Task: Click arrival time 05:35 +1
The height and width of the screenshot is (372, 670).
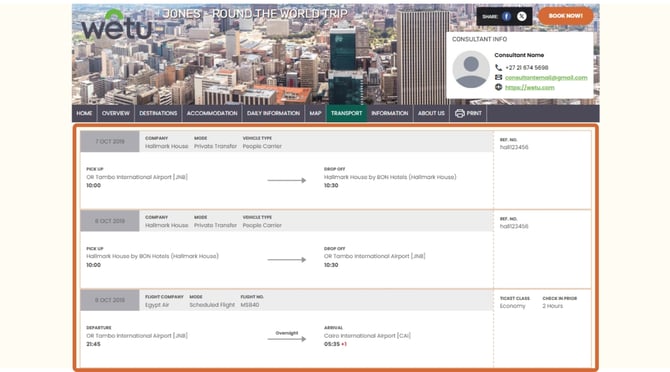Action: pos(335,344)
